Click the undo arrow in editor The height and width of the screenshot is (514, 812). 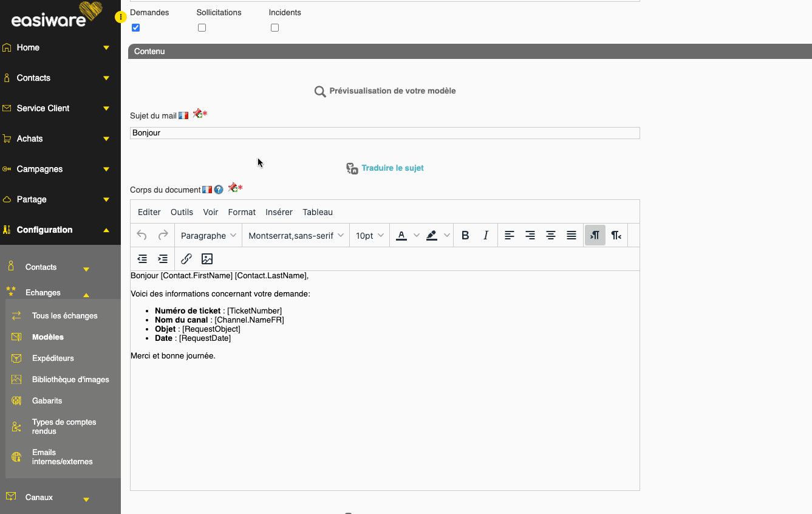(x=142, y=236)
